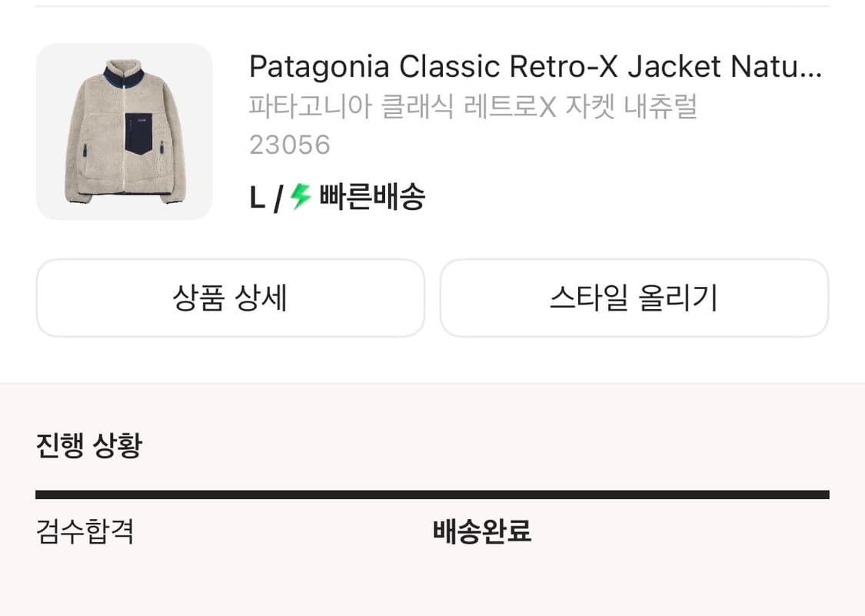Select the Korean product name 파타고니아 클래식 레트로X 자켓
Screen dimensions: 865x616
point(473,108)
